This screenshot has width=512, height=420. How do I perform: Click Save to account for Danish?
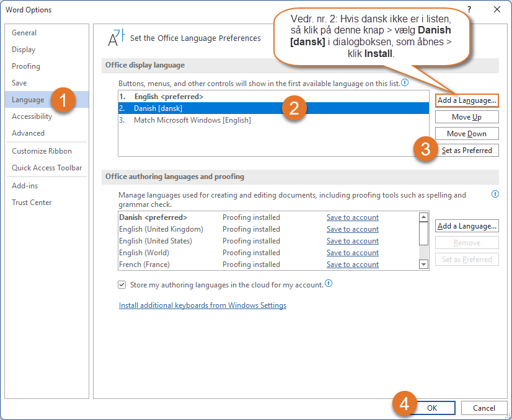coord(353,217)
